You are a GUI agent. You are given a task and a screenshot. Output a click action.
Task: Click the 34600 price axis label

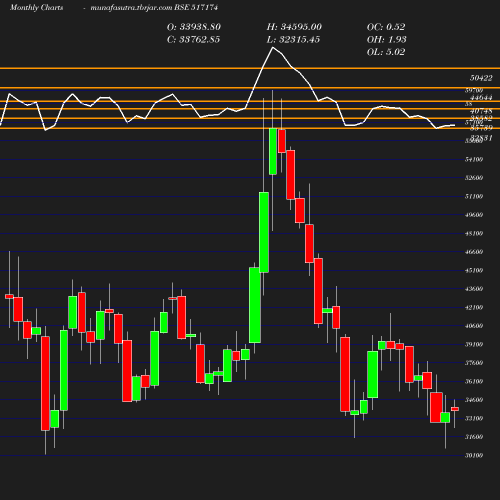[x=474, y=400]
